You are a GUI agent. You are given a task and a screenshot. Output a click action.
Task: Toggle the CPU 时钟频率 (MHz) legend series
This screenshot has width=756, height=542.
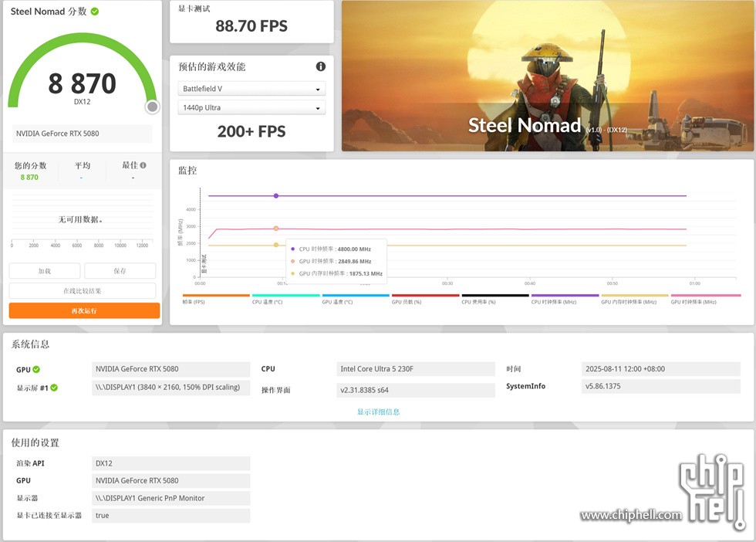pyautogui.click(x=565, y=299)
